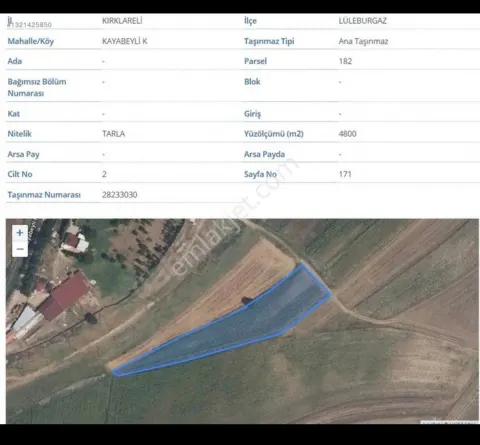Image resolution: width=480 pixels, height=445 pixels.
Task: Click the KAYABEYLİ K village value
Action: (124, 41)
